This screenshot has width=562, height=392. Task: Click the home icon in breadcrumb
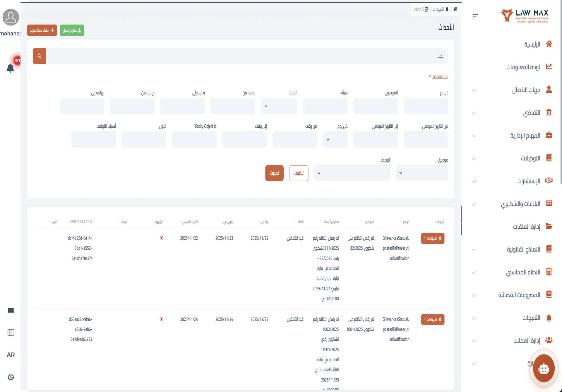coord(455,9)
